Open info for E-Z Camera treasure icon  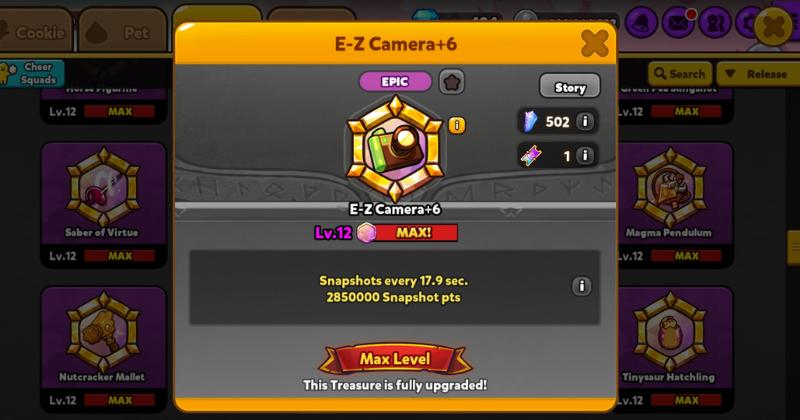pyautogui.click(x=457, y=125)
